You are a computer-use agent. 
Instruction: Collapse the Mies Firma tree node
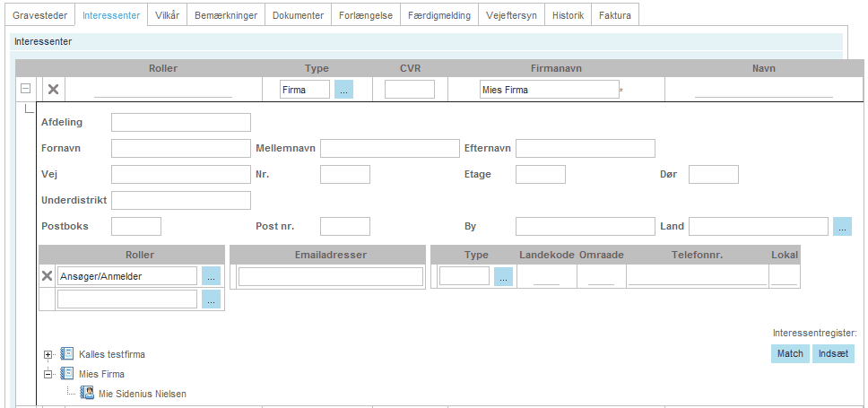(48, 374)
